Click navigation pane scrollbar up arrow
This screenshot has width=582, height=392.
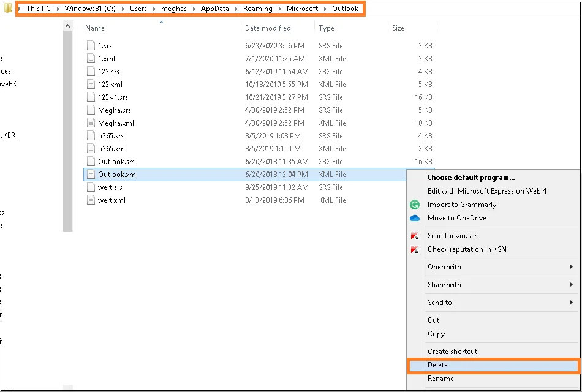coord(67,26)
